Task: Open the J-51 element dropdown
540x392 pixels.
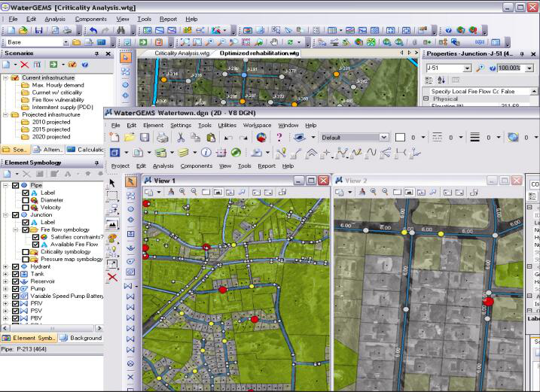Action: pos(467,68)
